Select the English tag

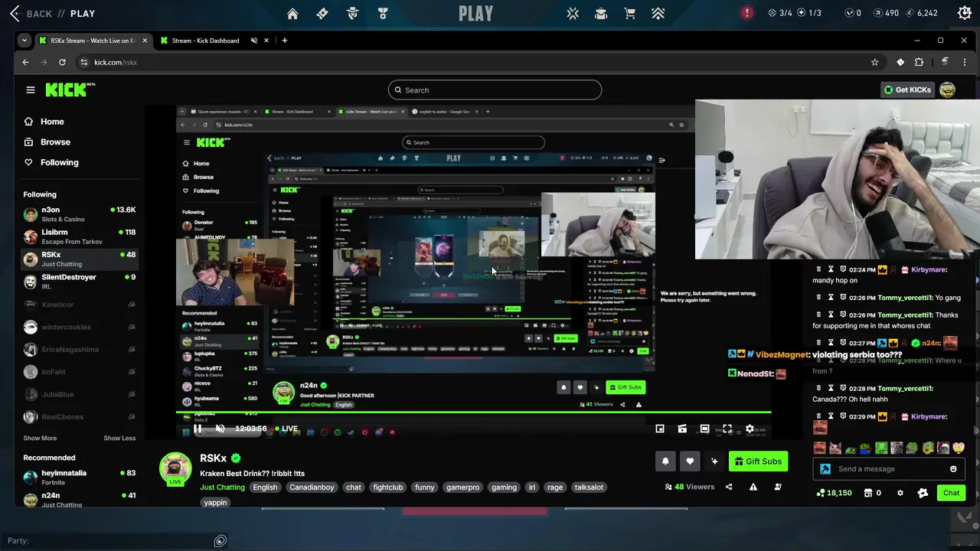coord(265,487)
